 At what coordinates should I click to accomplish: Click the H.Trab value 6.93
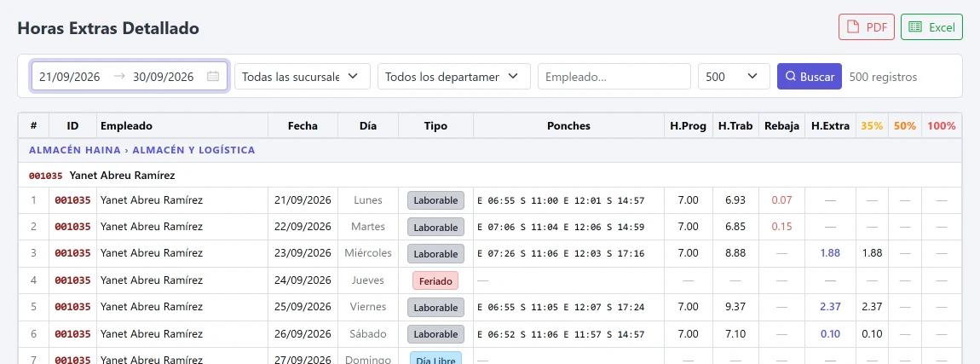coord(735,200)
